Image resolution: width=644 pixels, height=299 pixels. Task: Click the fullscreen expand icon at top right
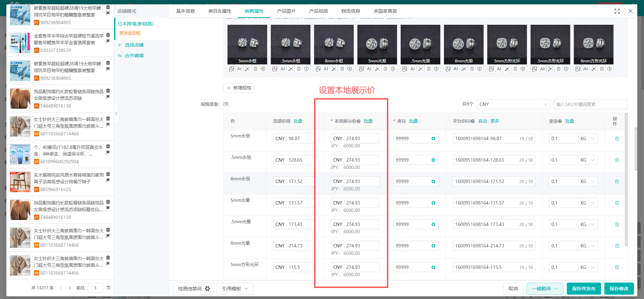point(617,11)
